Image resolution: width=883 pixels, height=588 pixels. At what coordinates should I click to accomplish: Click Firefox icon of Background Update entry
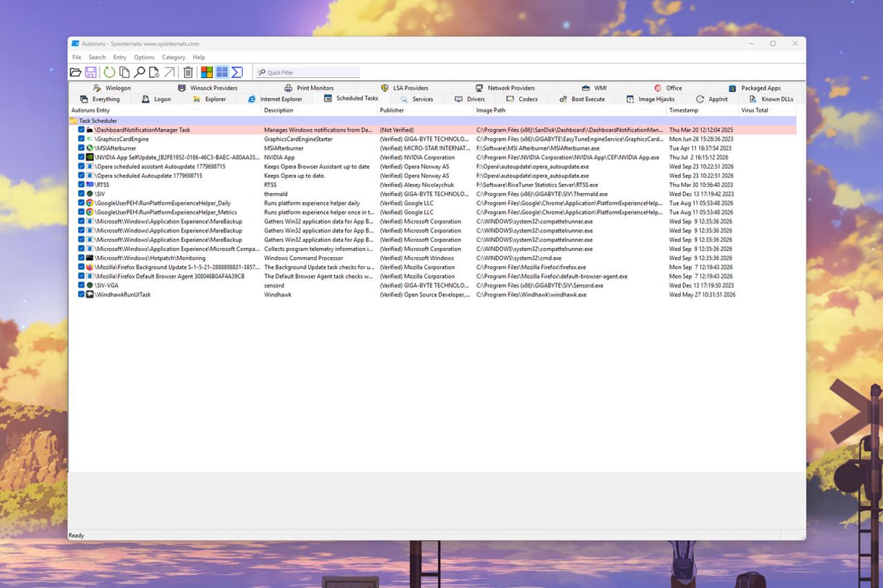click(90, 267)
